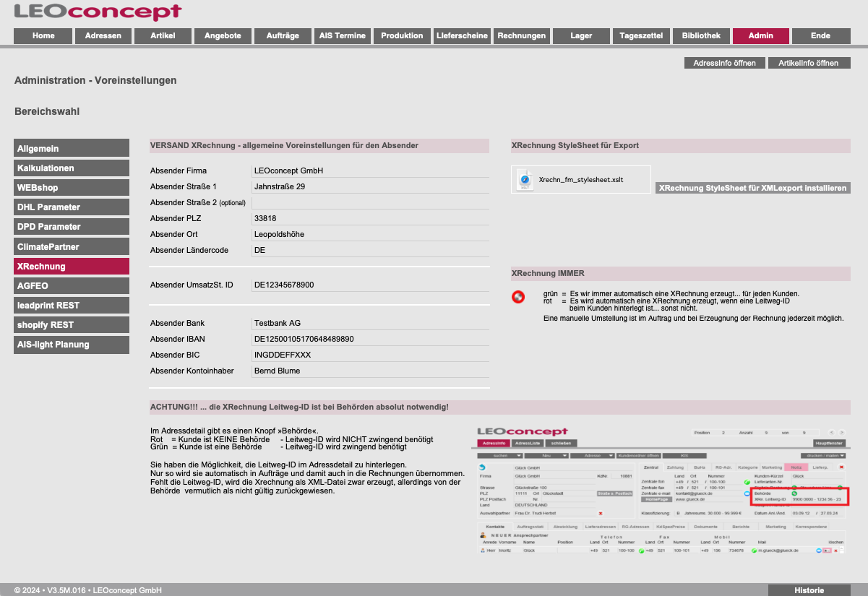The image size is (868, 596).
Task: Click the Xrechn_fm_stylesheet.xslt file name
Action: click(x=581, y=180)
